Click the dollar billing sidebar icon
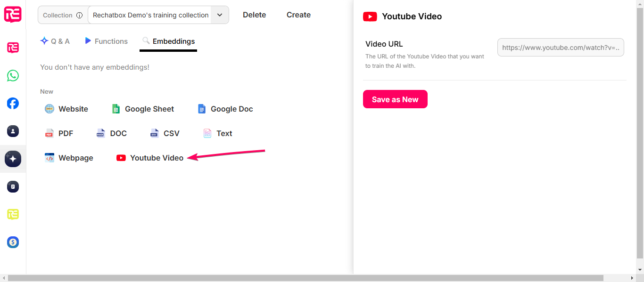Image resolution: width=644 pixels, height=282 pixels. tap(13, 242)
